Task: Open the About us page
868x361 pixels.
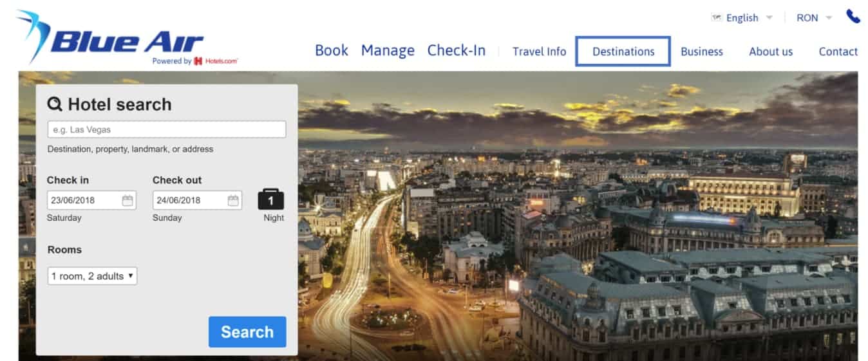Action: click(x=771, y=51)
